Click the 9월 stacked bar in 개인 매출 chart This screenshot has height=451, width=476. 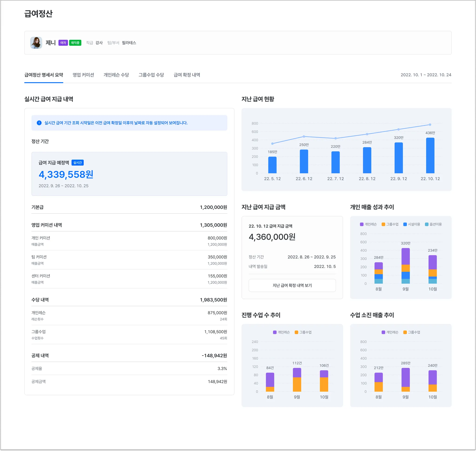406,266
